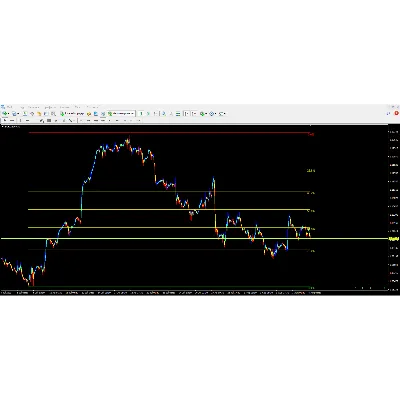This screenshot has height=400, width=400.
Task: Click the zoom in magnifier icon
Action: coord(164,114)
